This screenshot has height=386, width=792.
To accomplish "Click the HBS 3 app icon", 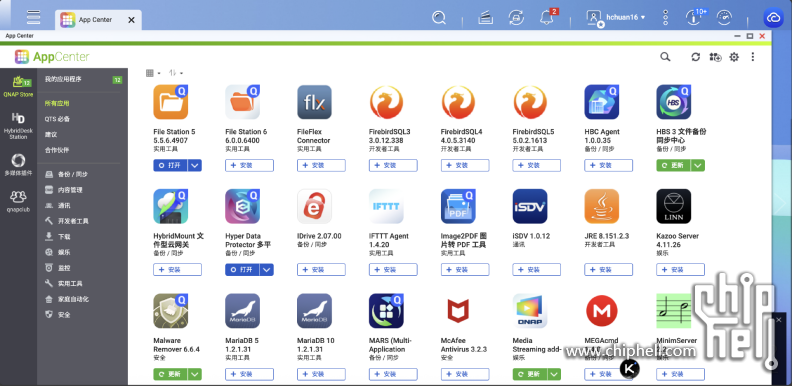I will point(673,102).
